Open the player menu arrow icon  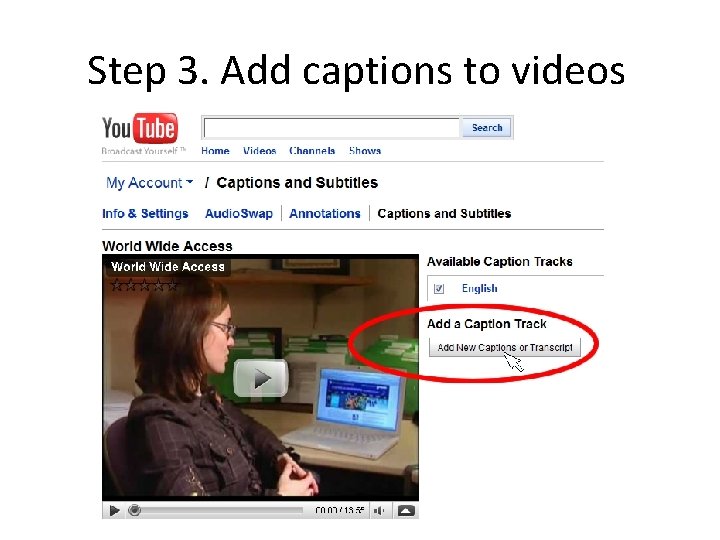(x=406, y=510)
